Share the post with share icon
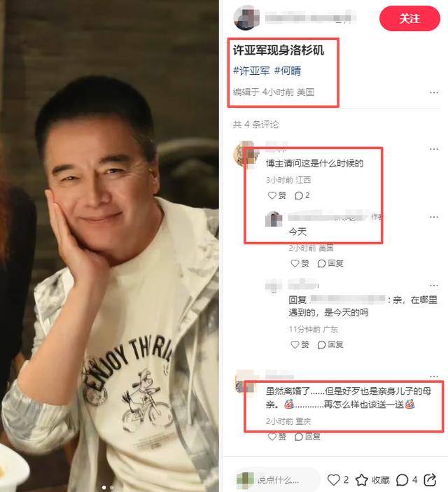This screenshot has height=492, width=448. tap(430, 480)
